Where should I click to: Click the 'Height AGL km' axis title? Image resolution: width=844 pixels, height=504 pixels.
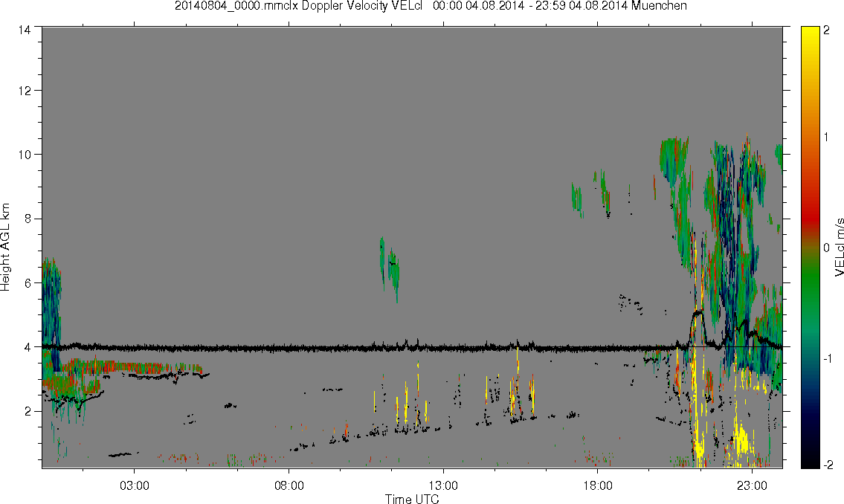5,248
